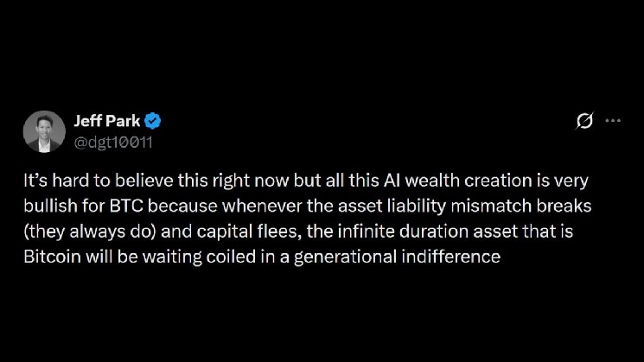Click the word AI in the tweet
This screenshot has height=362, width=644.
pyautogui.click(x=392, y=181)
